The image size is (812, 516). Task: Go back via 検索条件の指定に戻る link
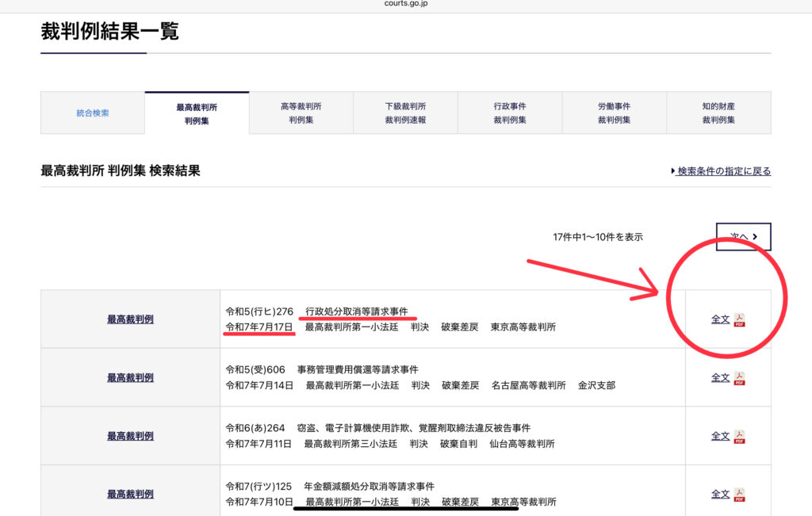pos(721,170)
